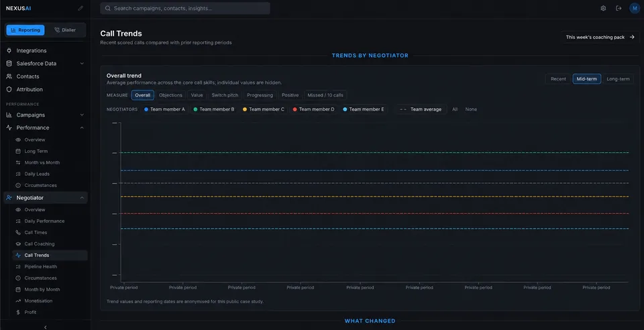Click the TRENDS BY NEGOTIATOR heading

(x=370, y=56)
